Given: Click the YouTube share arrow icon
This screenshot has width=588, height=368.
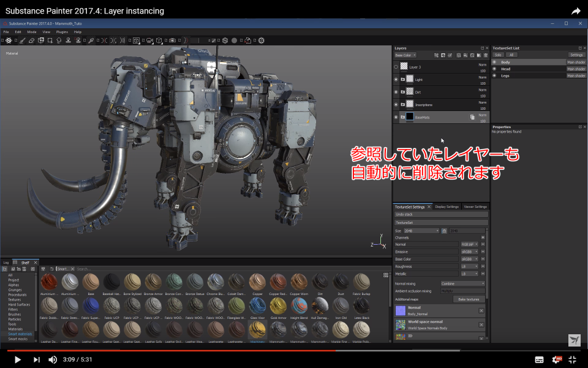Looking at the screenshot, I should [576, 11].
